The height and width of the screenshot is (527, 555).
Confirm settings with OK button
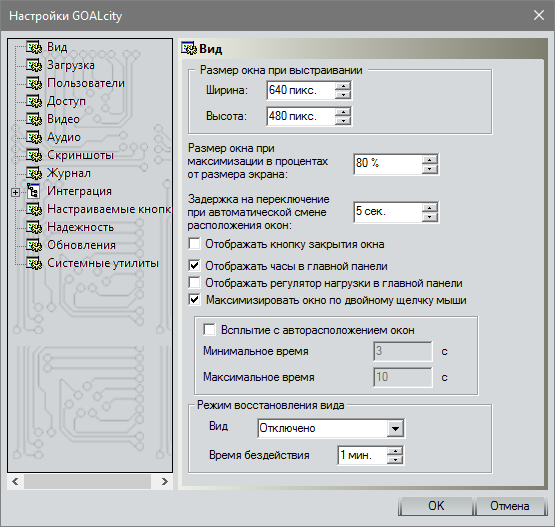click(x=436, y=506)
